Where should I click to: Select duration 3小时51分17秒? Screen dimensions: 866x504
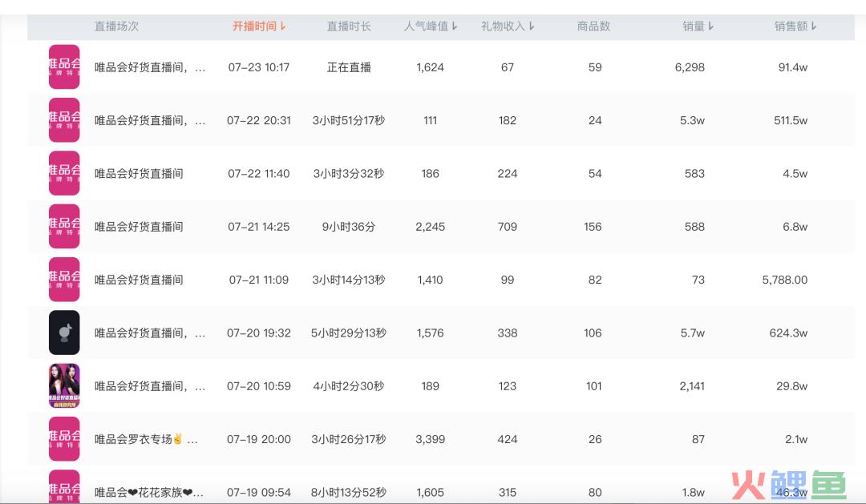pyautogui.click(x=349, y=120)
